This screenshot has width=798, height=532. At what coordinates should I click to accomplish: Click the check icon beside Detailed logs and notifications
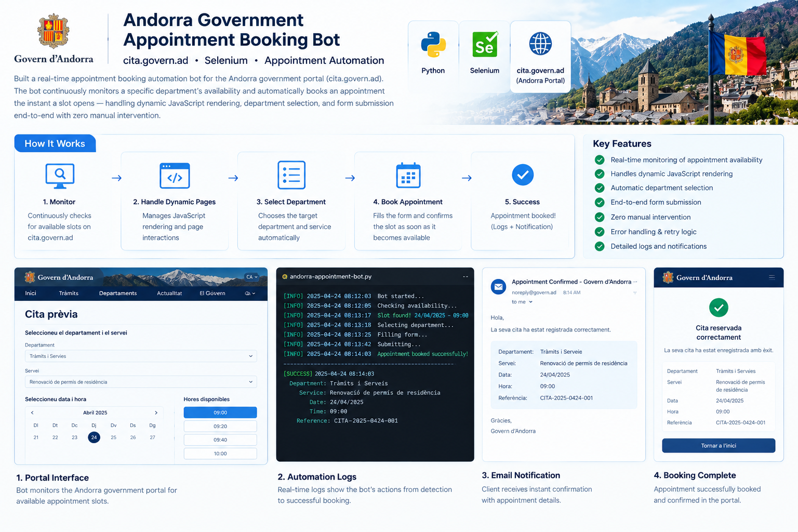(x=600, y=246)
